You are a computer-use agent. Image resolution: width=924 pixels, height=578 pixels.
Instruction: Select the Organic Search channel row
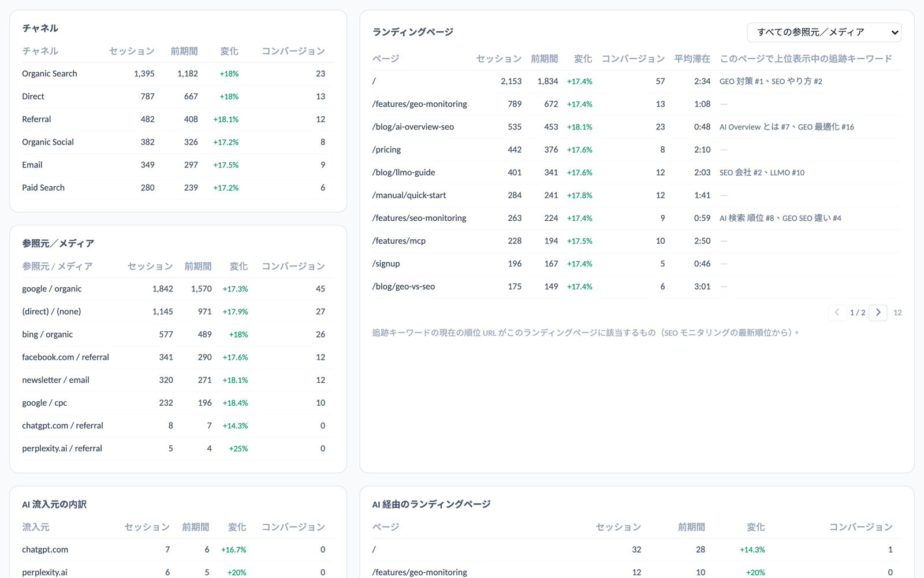[x=178, y=74]
